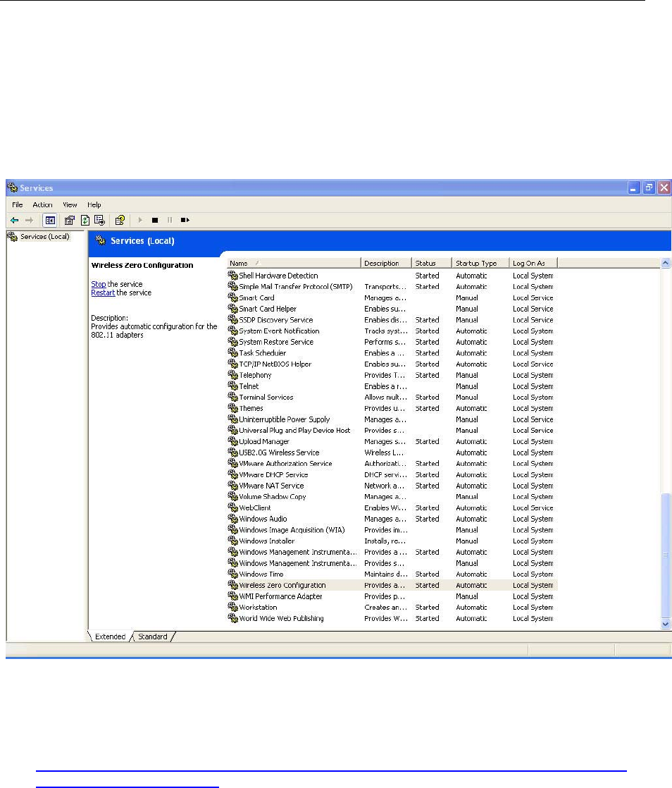
Task: Click the Task Scheduler service gear icon
Action: [x=232, y=353]
